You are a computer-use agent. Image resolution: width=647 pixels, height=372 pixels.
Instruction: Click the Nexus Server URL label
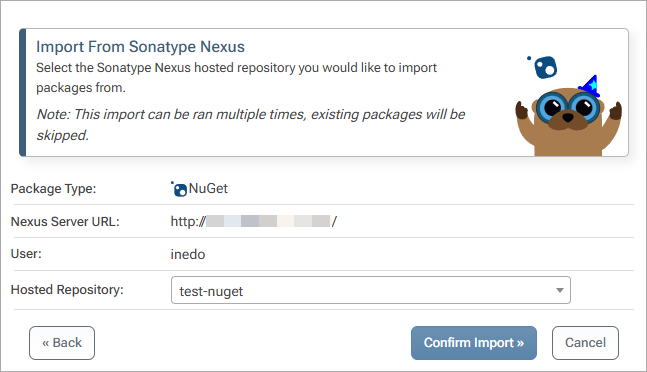[65, 222]
